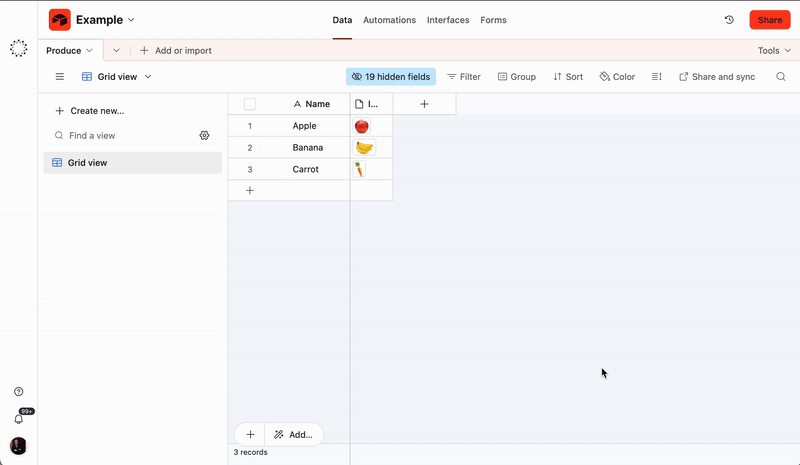Open the Color options
Screen dimensions: 800x465
[617, 77]
